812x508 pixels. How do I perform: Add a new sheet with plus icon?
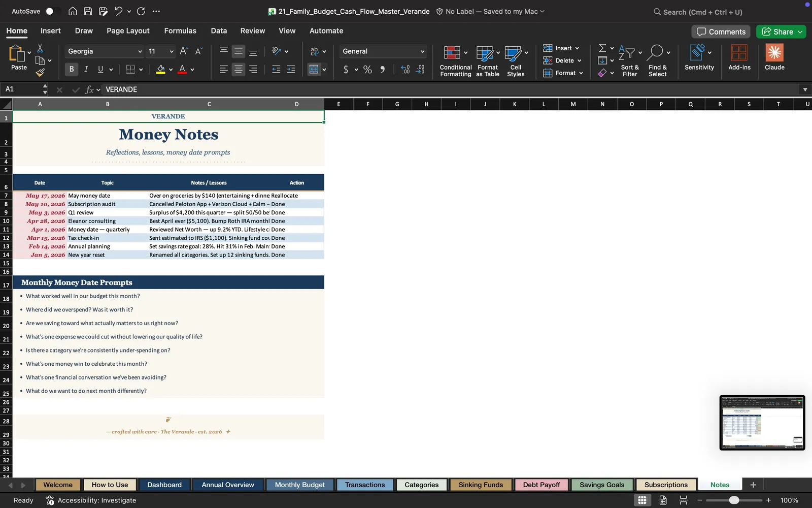click(753, 485)
